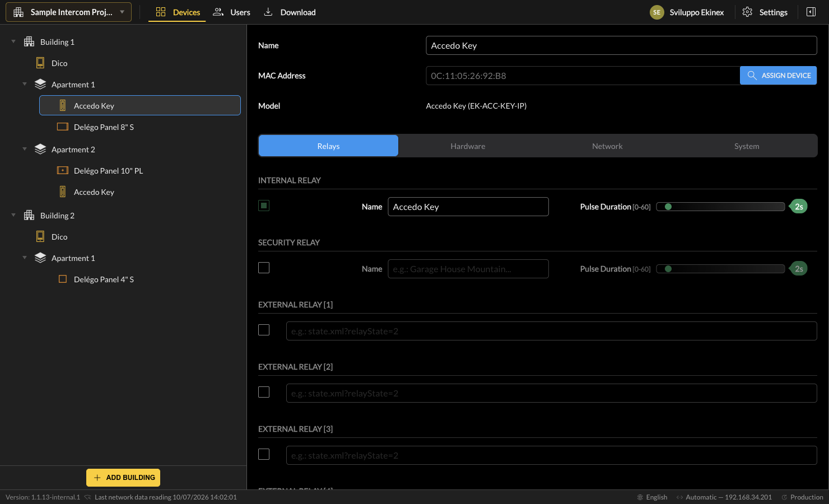Click the device Name input field
This screenshot has height=504, width=829.
(621, 45)
